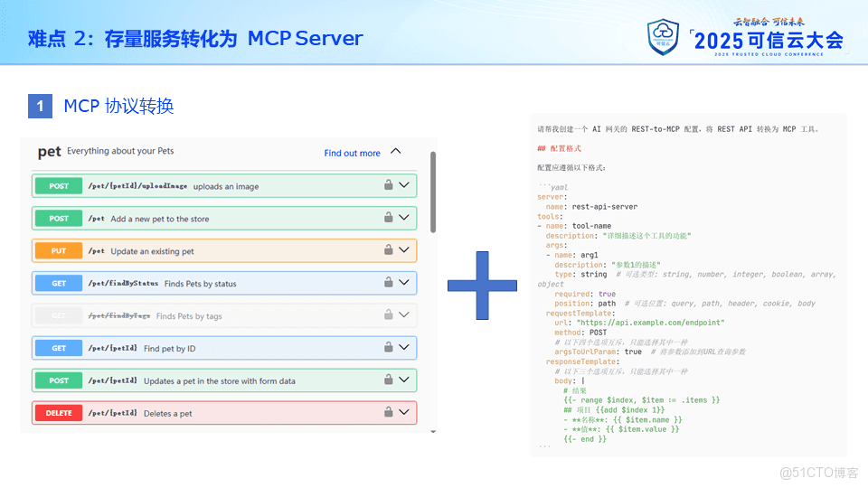
Task: Click lock icon on Add a new pet row
Action: pos(389,218)
